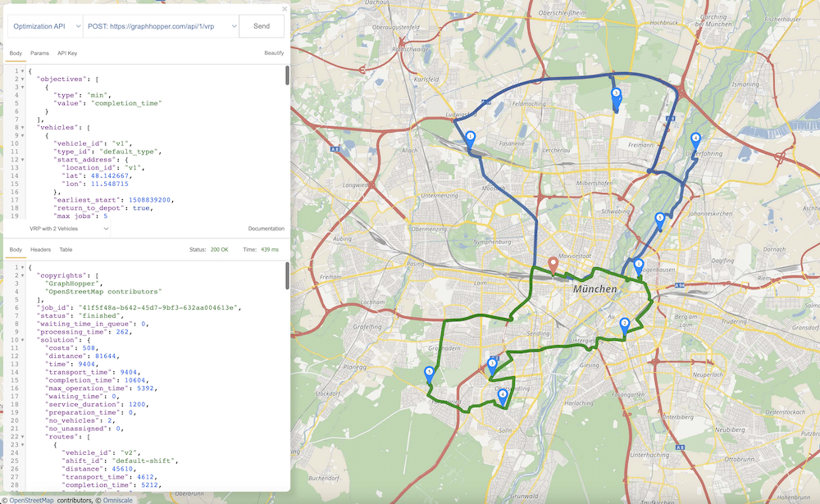Click the max_operation_time value 5392
This screenshot has height=504, width=820.
point(145,388)
